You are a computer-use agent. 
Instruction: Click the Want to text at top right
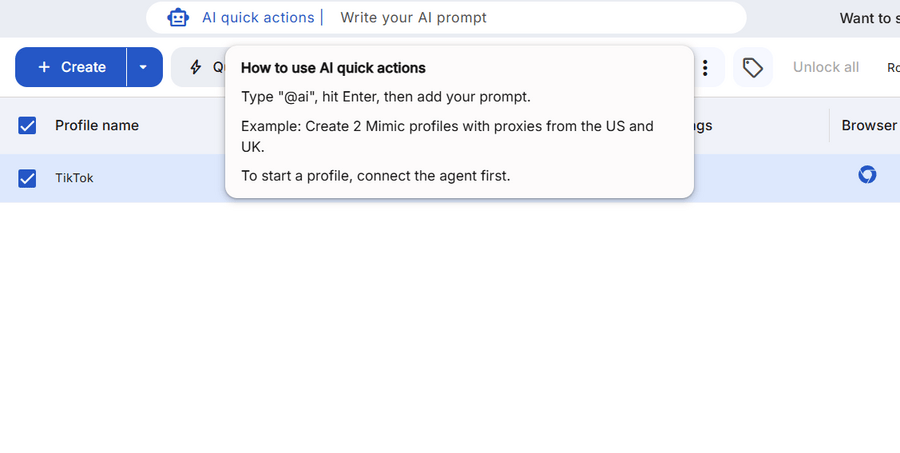[867, 17]
